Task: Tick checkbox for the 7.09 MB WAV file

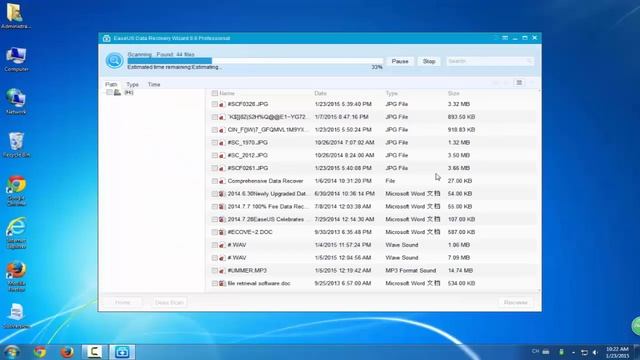Action: pos(214,258)
